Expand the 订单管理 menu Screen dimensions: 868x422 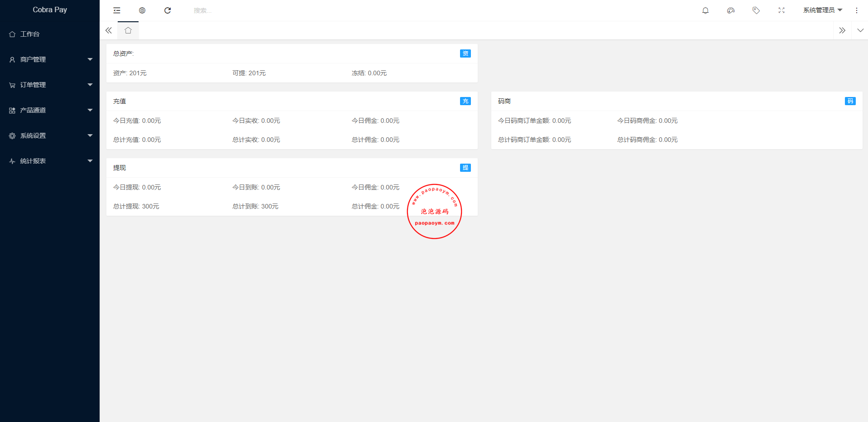pos(50,85)
